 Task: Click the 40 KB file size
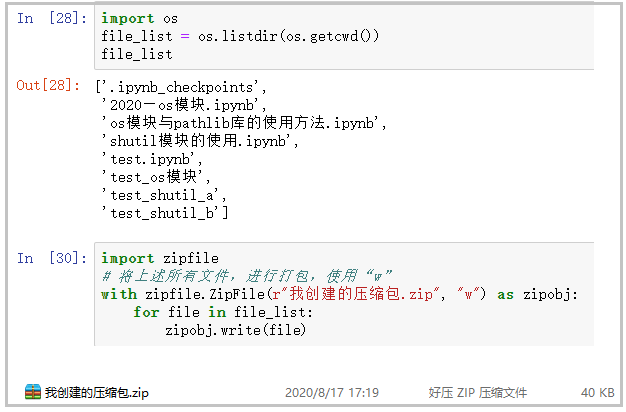pyautogui.click(x=597, y=393)
